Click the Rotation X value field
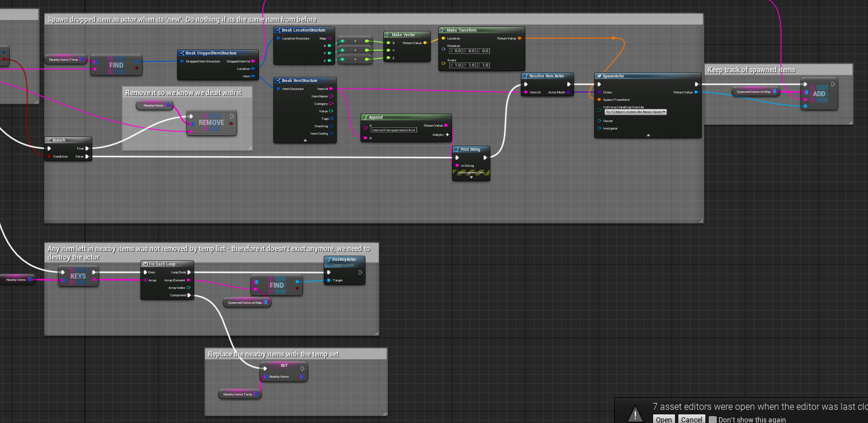This screenshot has height=423, width=868. pos(457,51)
